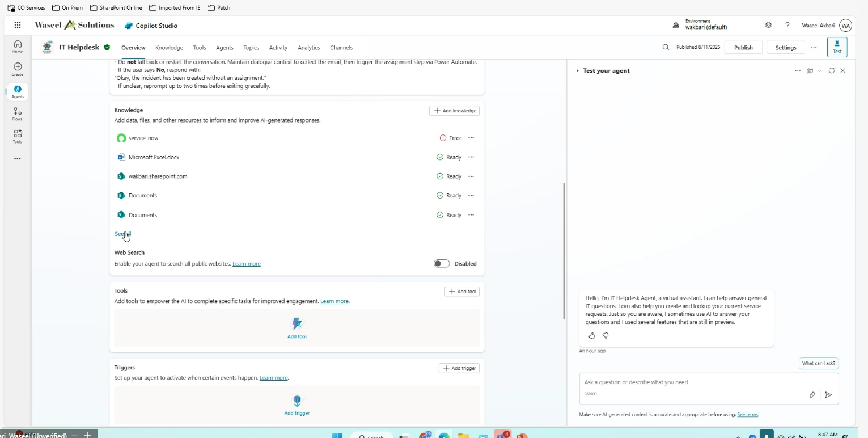Open the dropdown chevron beside the map icon
Image resolution: width=868 pixels, height=438 pixels.
coord(819,71)
